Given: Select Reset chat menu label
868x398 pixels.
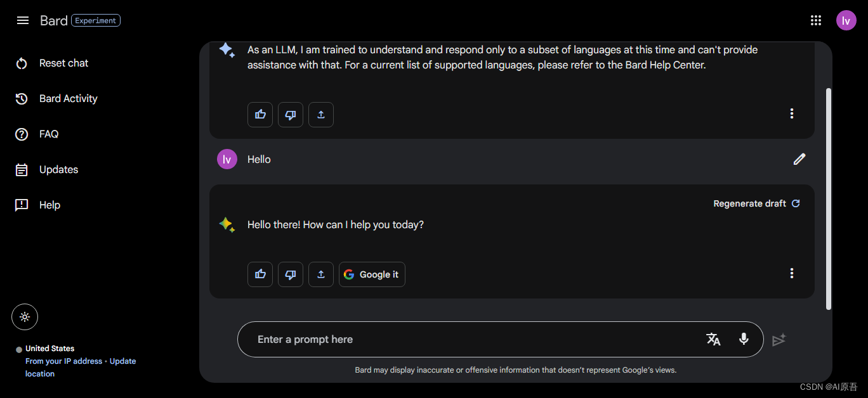Looking at the screenshot, I should pyautogui.click(x=63, y=63).
